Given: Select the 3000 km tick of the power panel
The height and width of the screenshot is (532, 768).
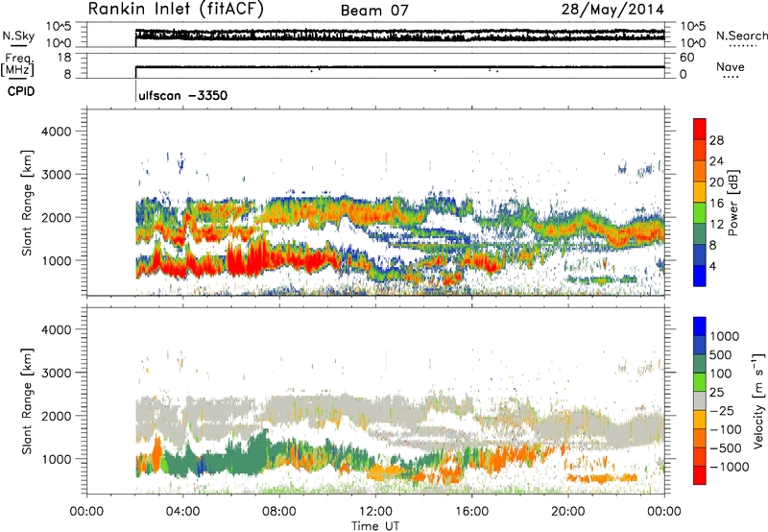Looking at the screenshot, I should (57, 175).
